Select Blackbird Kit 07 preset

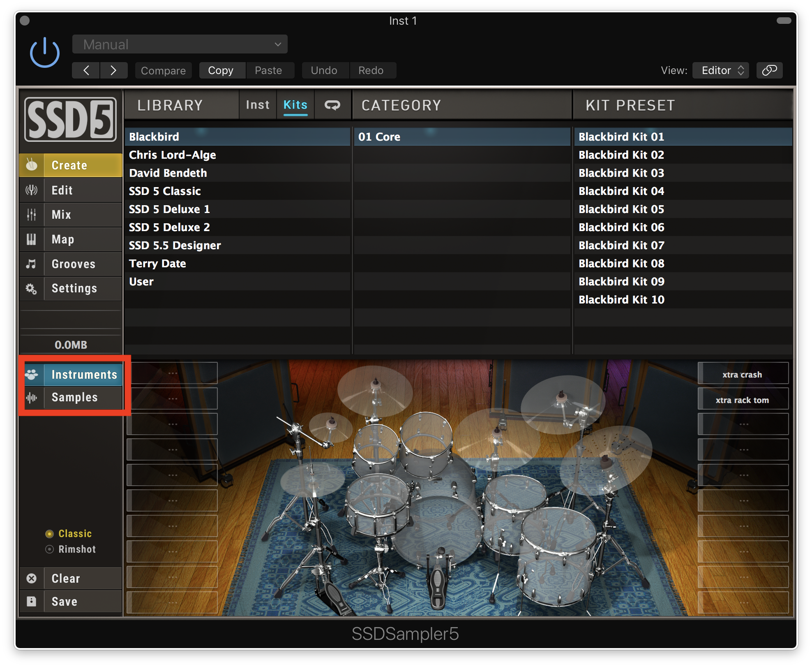(683, 245)
